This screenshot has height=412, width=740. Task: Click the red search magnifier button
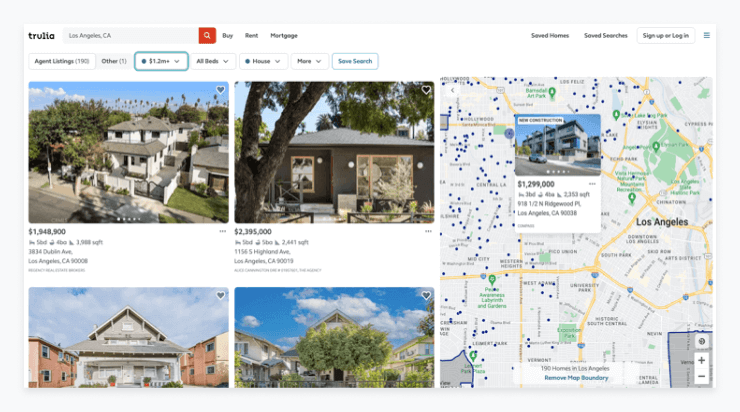tap(207, 35)
